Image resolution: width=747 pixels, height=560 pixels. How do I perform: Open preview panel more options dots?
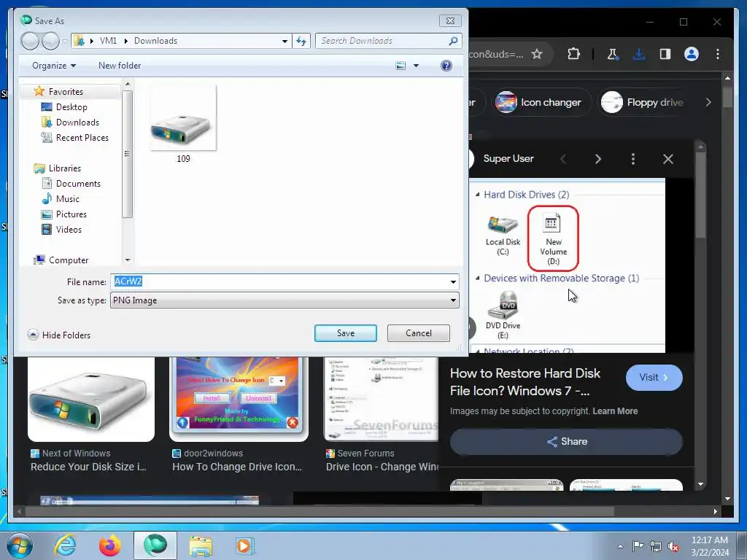(632, 159)
